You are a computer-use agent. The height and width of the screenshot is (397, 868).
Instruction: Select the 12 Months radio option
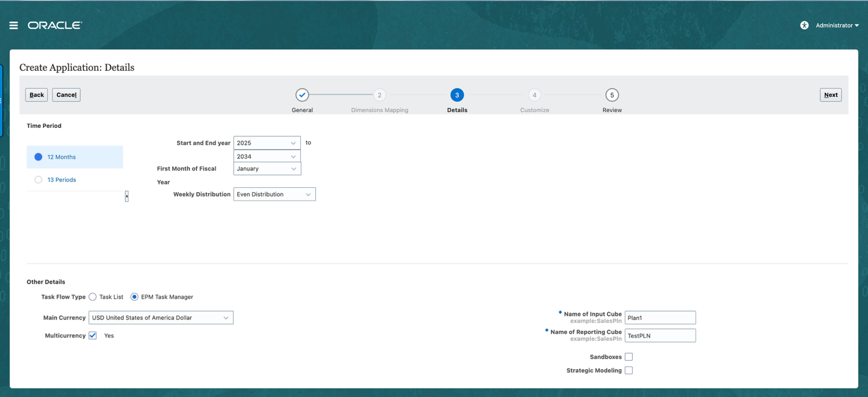click(x=38, y=157)
